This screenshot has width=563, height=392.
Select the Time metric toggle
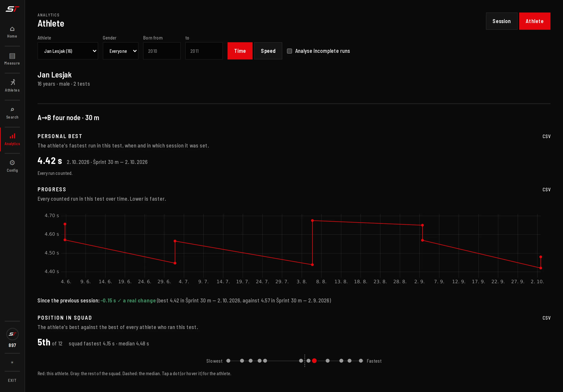240,51
